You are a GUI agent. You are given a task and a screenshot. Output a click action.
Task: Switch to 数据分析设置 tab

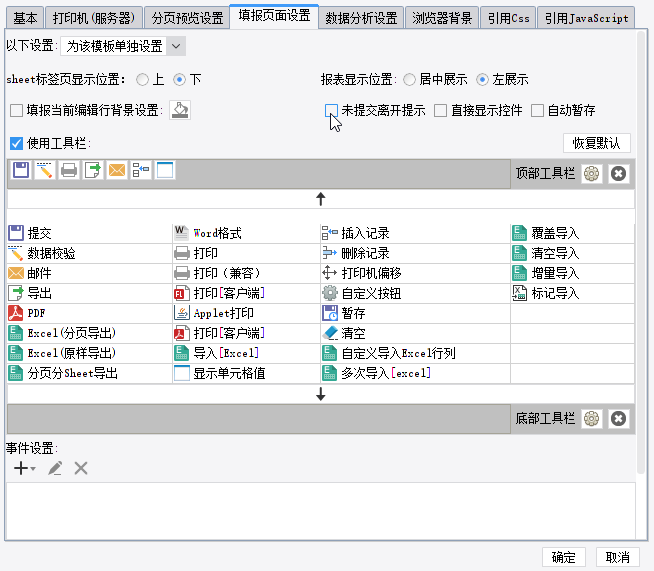(361, 18)
